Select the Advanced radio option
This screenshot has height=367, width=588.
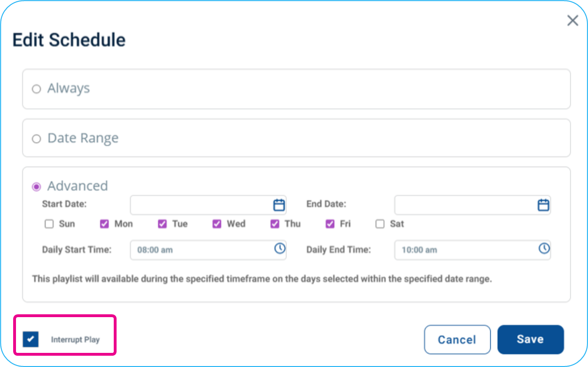pos(36,187)
